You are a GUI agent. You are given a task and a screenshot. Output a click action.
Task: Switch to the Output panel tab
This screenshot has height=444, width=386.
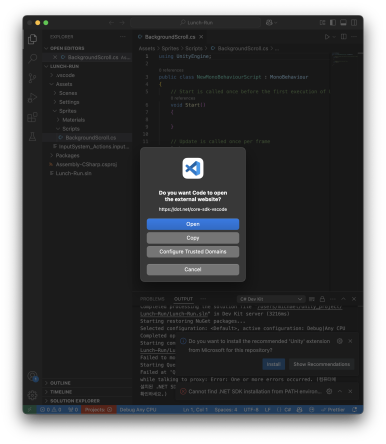pos(183,299)
